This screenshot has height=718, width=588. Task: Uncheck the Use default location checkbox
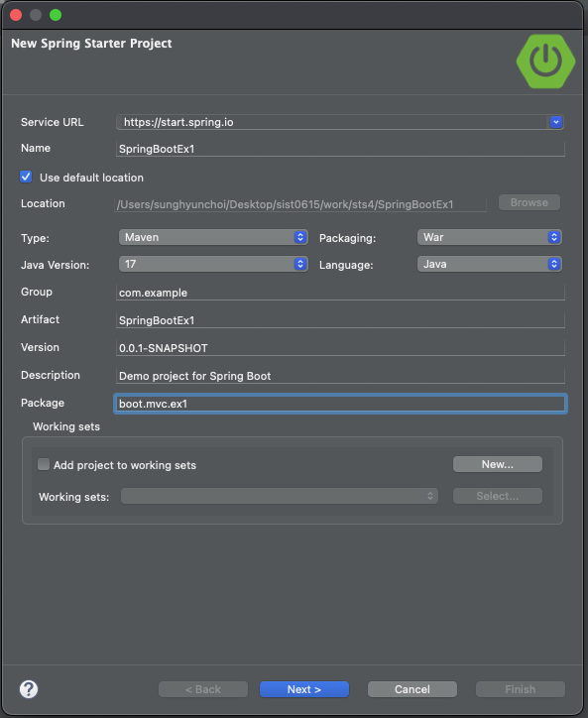[x=26, y=177]
